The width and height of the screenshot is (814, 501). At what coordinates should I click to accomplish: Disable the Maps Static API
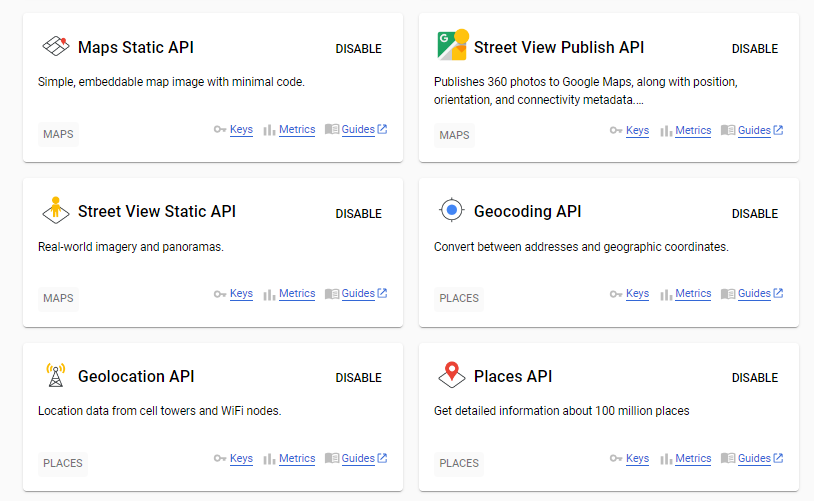(358, 49)
